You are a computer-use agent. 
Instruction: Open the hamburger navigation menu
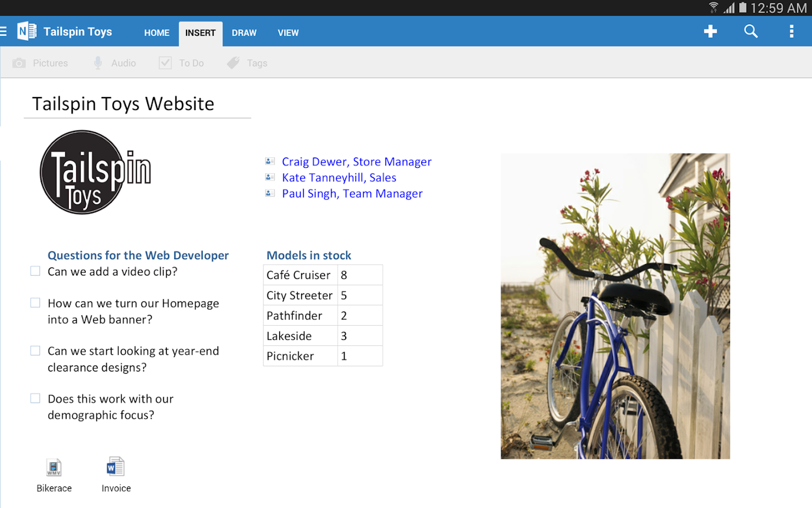3,32
